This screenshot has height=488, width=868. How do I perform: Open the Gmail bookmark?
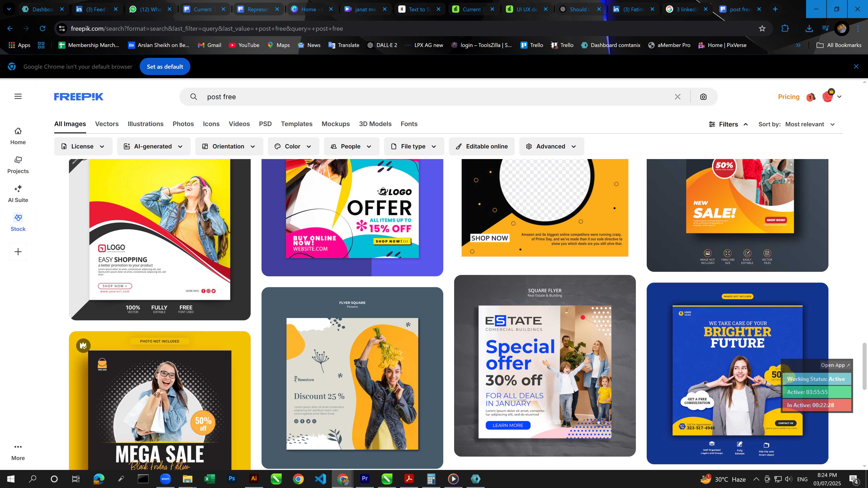tap(209, 45)
